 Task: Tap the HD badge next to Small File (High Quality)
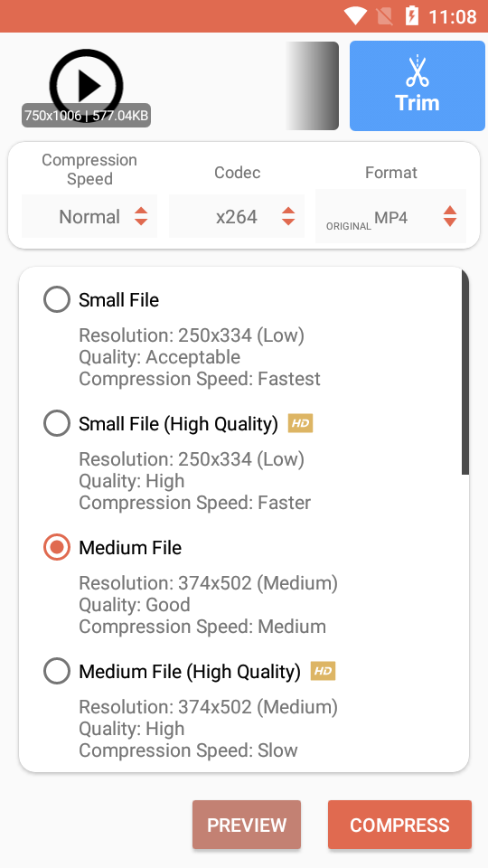click(300, 424)
